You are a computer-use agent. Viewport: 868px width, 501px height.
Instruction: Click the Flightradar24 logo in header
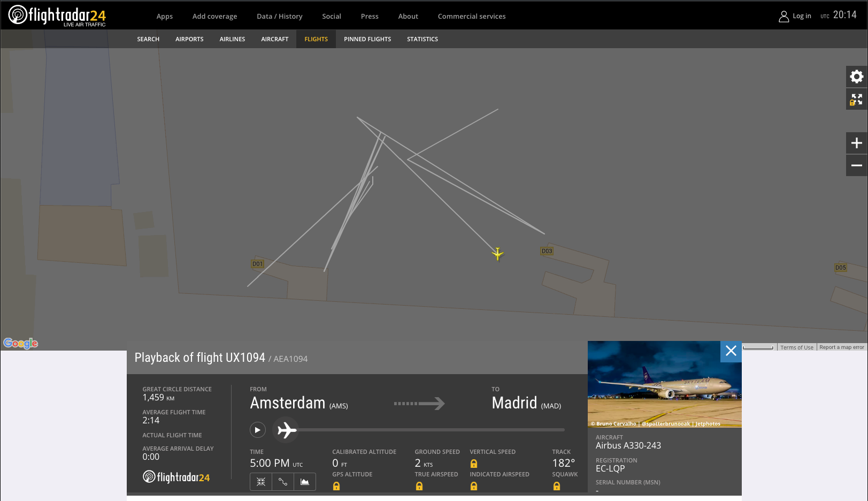tap(57, 16)
